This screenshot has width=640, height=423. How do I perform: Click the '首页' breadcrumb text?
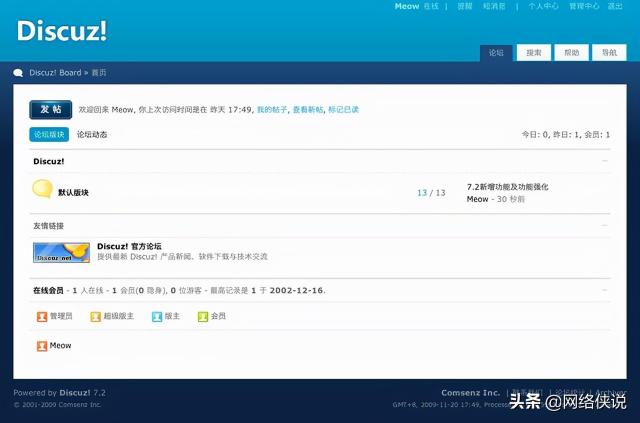99,73
